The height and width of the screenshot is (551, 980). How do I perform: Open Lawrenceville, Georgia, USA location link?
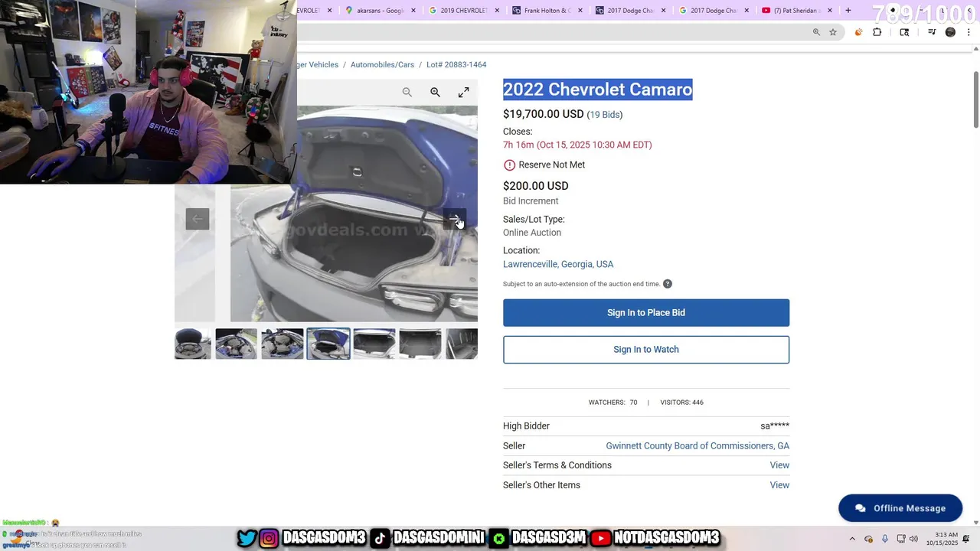[558, 264]
